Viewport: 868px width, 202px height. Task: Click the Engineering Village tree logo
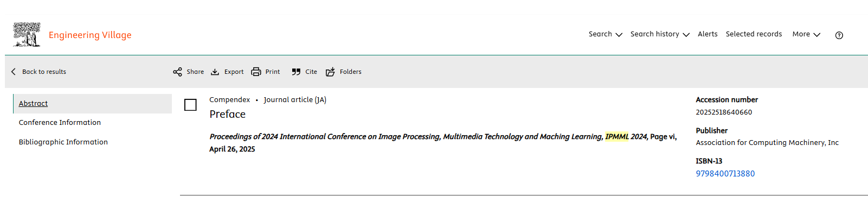click(x=27, y=34)
